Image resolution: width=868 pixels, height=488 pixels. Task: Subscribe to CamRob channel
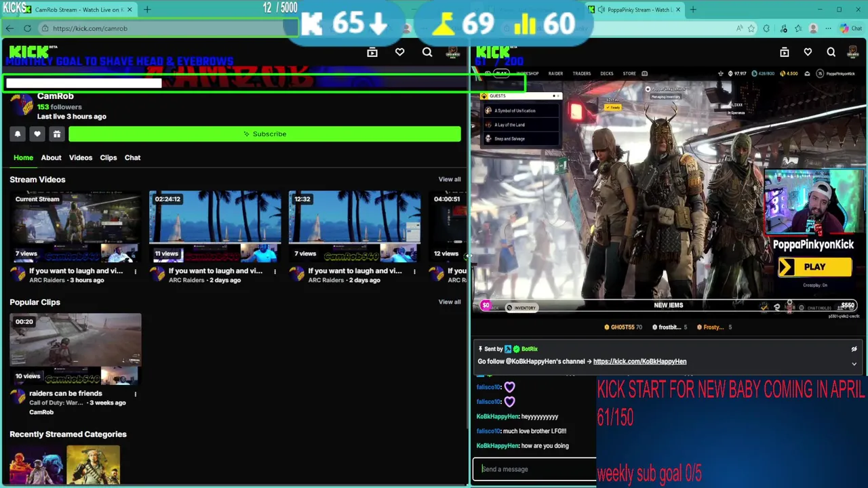(x=264, y=134)
